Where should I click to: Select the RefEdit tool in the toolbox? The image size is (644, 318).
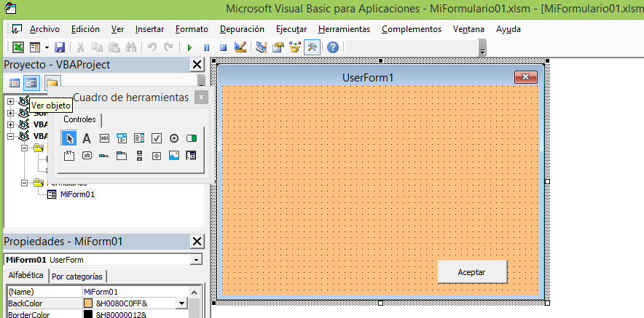pyautogui.click(x=192, y=156)
